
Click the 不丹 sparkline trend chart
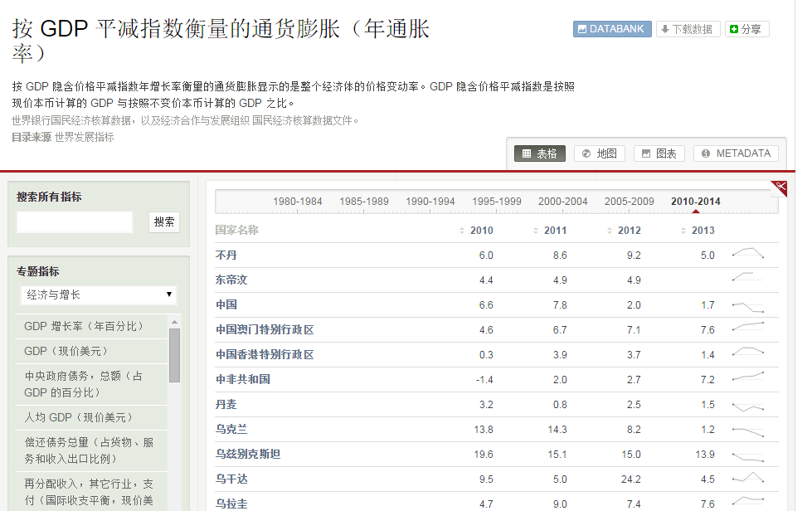pyautogui.click(x=747, y=255)
